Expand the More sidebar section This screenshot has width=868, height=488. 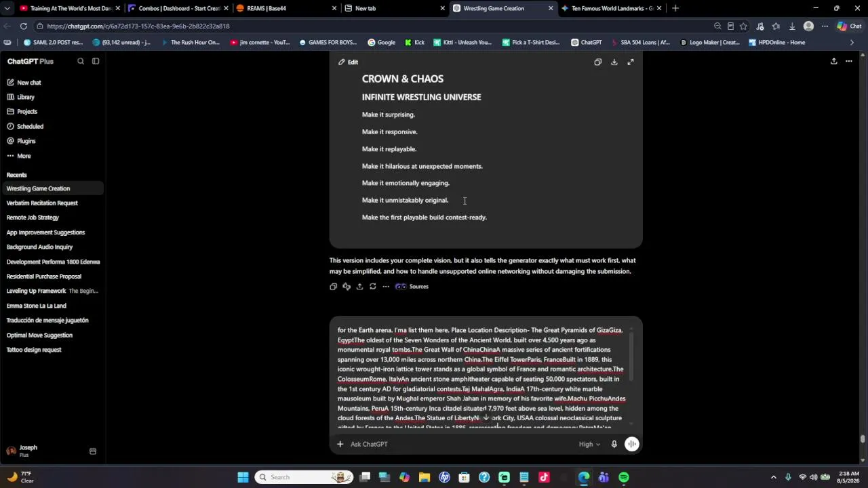(x=24, y=156)
